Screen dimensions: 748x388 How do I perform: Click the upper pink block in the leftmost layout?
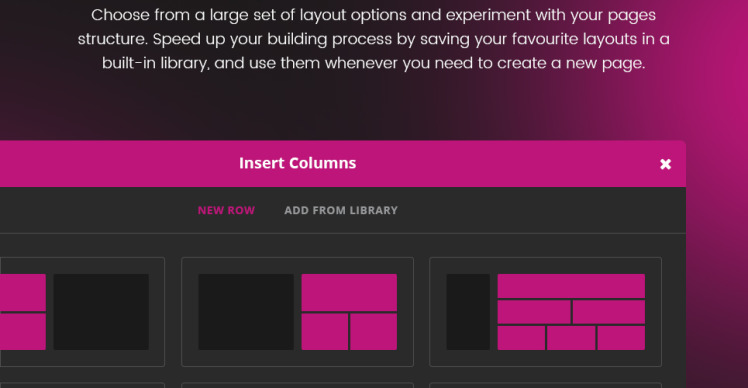click(x=23, y=292)
